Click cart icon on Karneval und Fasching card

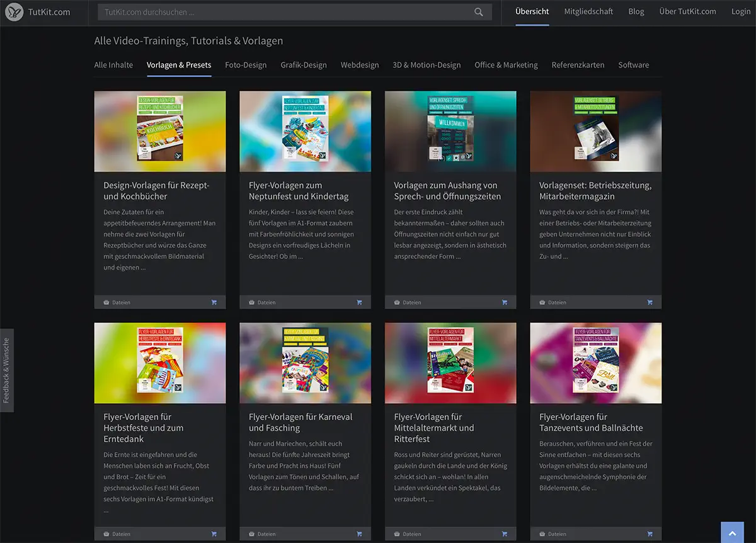point(359,534)
